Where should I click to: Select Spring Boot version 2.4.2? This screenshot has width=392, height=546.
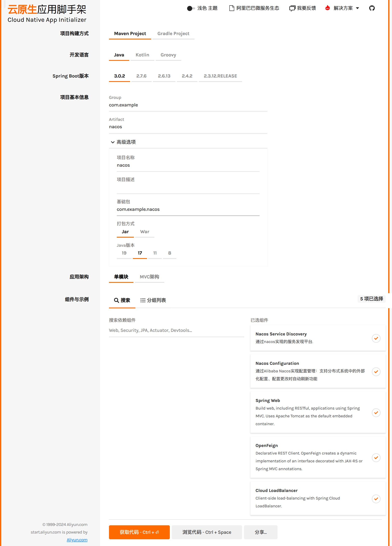(x=187, y=76)
